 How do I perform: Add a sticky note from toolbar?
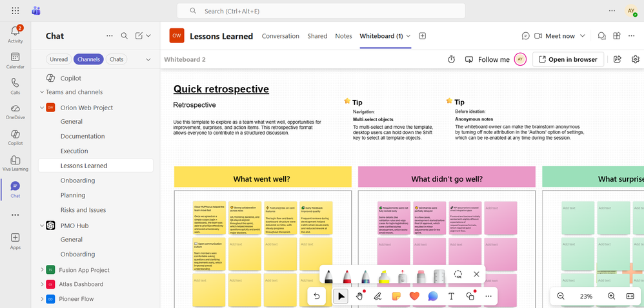click(396, 296)
